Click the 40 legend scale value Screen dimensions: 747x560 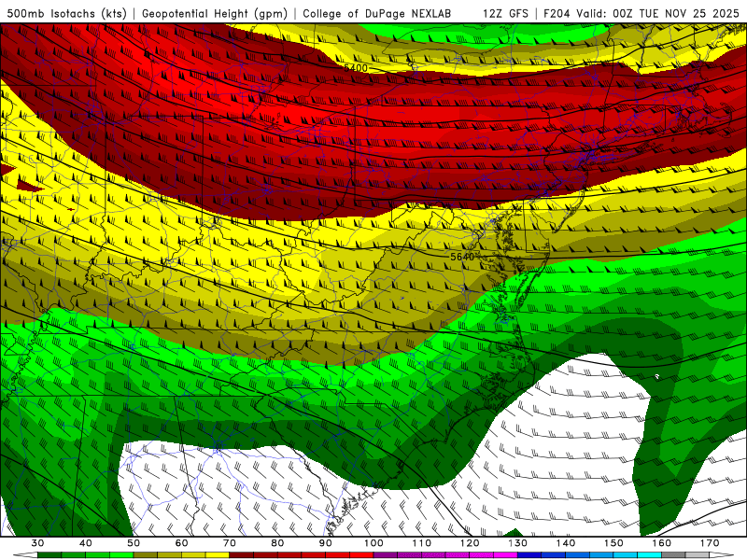[86, 543]
